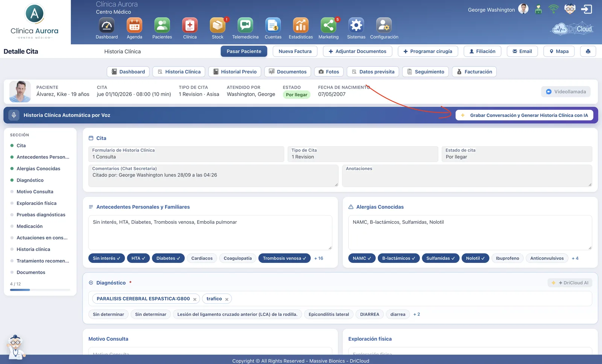Screen dimensions: 602x364
Task: Click Grabar Conversación y Generar Historia Clínica
Action: [524, 115]
